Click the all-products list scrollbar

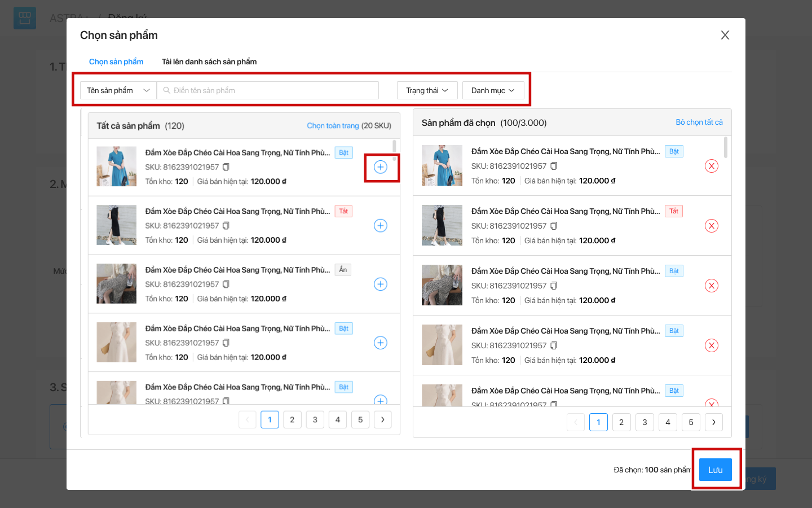click(394, 150)
